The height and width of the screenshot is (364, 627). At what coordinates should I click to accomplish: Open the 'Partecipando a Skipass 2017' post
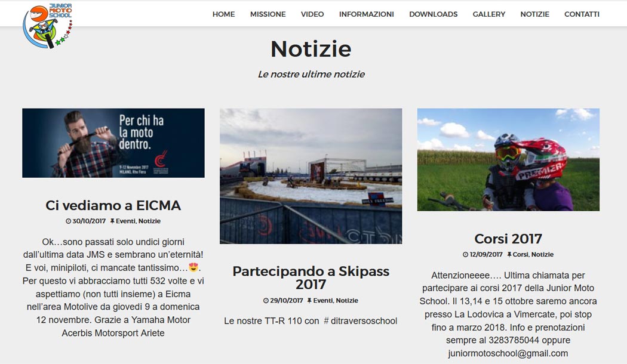(x=311, y=277)
